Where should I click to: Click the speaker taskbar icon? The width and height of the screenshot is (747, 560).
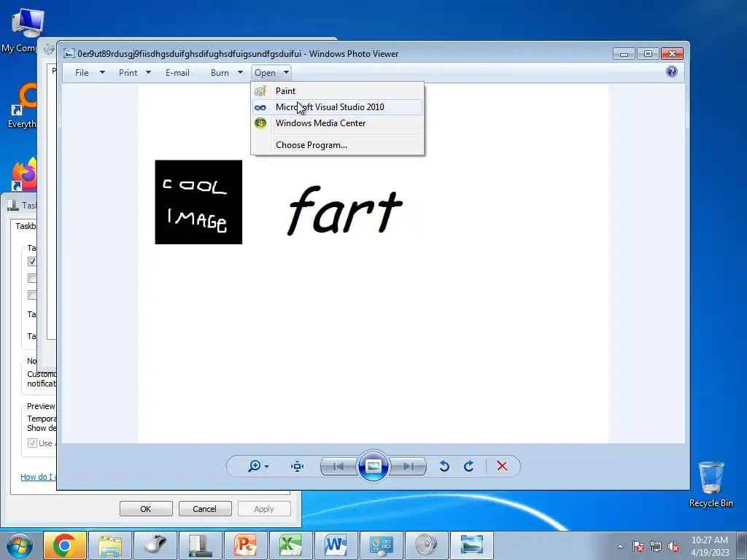pyautogui.click(x=426, y=545)
